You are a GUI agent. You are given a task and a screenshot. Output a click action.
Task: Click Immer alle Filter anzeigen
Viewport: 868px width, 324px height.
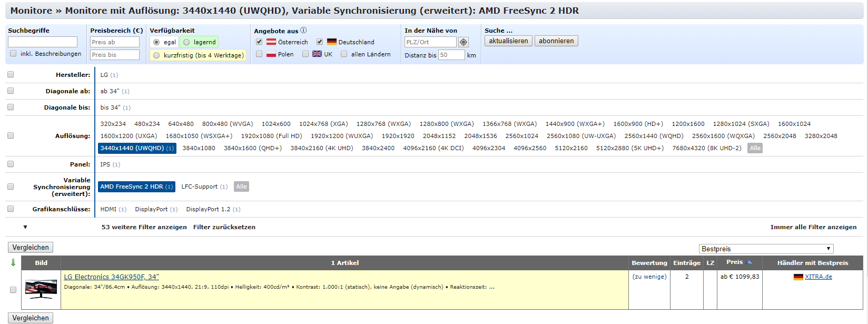coord(813,227)
